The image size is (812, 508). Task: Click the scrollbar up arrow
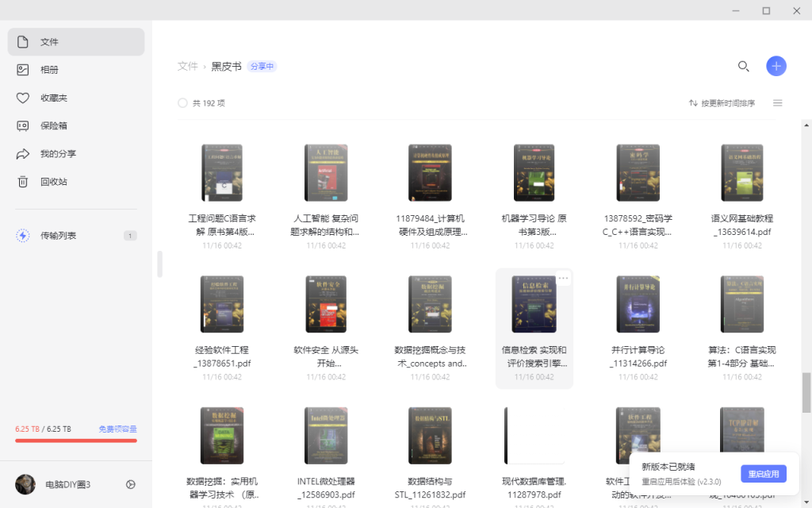[806, 125]
